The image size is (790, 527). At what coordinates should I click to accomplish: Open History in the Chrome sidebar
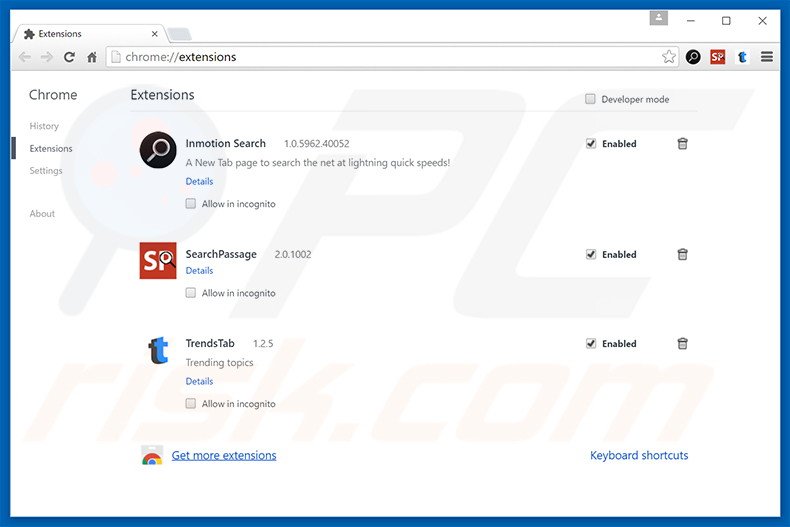(x=44, y=126)
